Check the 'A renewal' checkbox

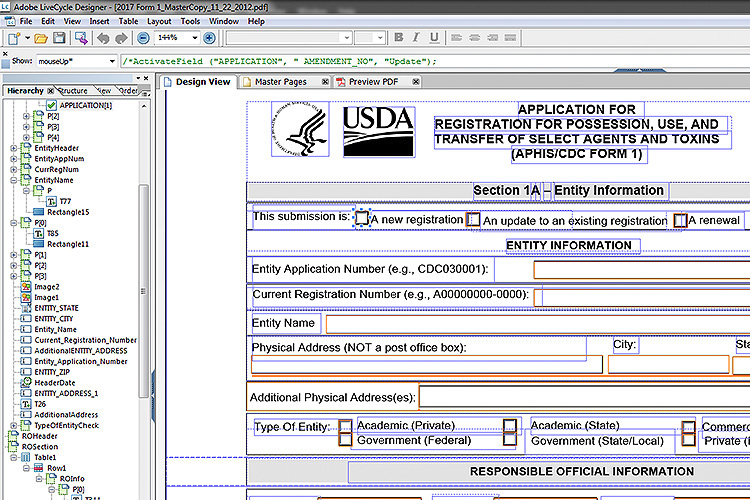(680, 220)
